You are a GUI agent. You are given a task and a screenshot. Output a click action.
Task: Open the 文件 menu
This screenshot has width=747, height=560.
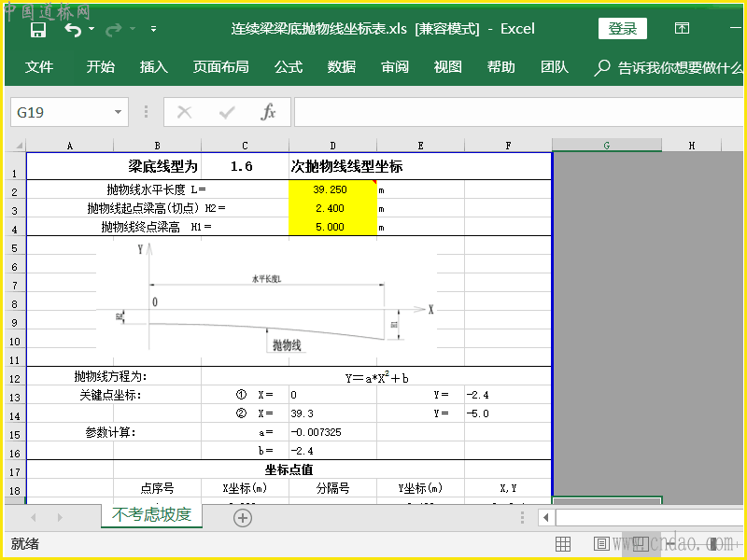point(39,67)
